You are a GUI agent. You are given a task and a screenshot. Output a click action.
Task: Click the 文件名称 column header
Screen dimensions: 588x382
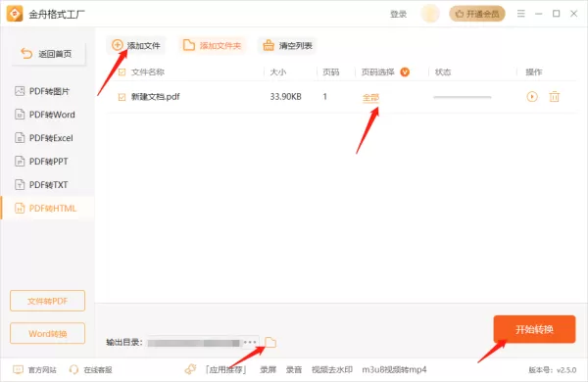pos(148,72)
